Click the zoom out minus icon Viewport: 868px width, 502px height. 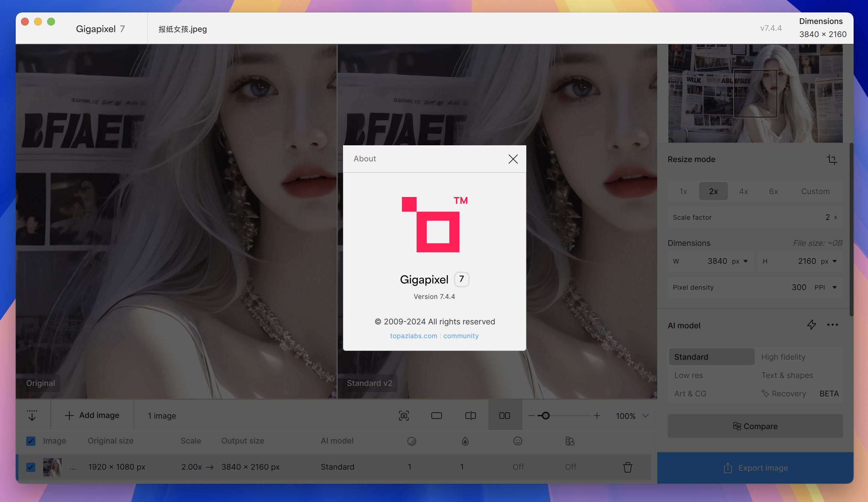tap(531, 416)
